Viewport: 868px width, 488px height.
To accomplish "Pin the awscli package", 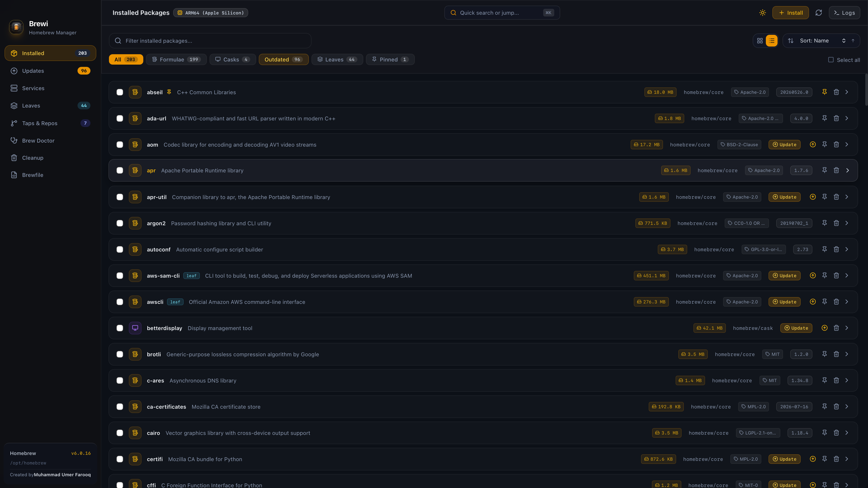I will pos(825,302).
